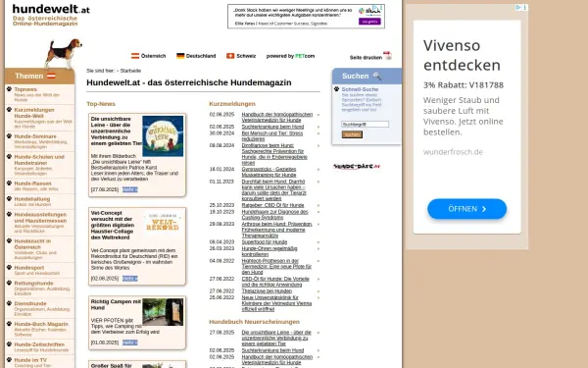Open Hightech-Prothesen in der Tiermedizin link
This screenshot has width=588, height=368.
coord(276,266)
